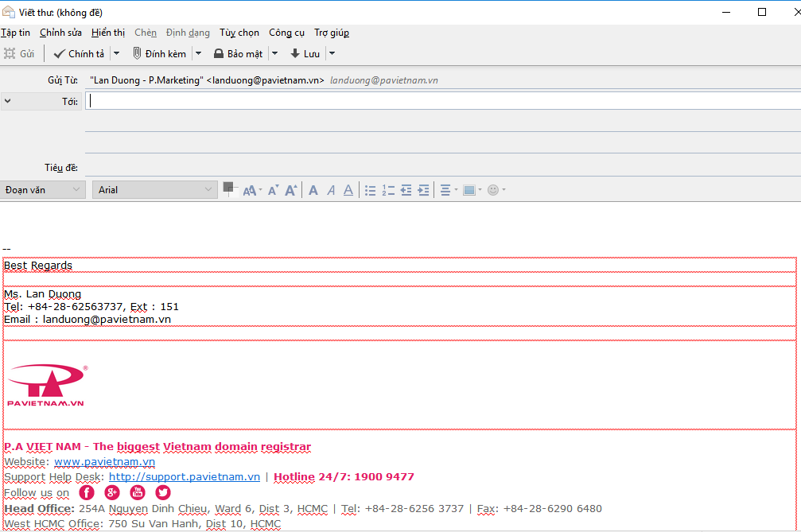
Task: Open the Arial font dropdown
Action: click(x=155, y=190)
